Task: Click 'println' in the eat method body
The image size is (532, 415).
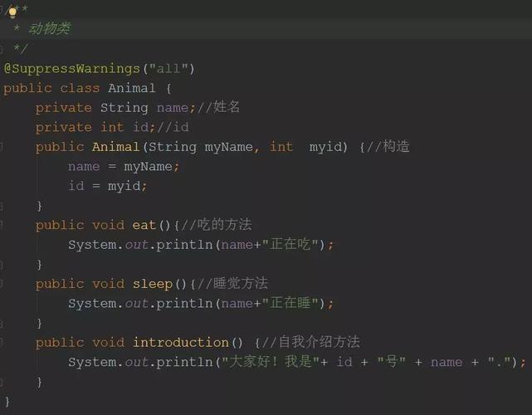Action: 184,245
